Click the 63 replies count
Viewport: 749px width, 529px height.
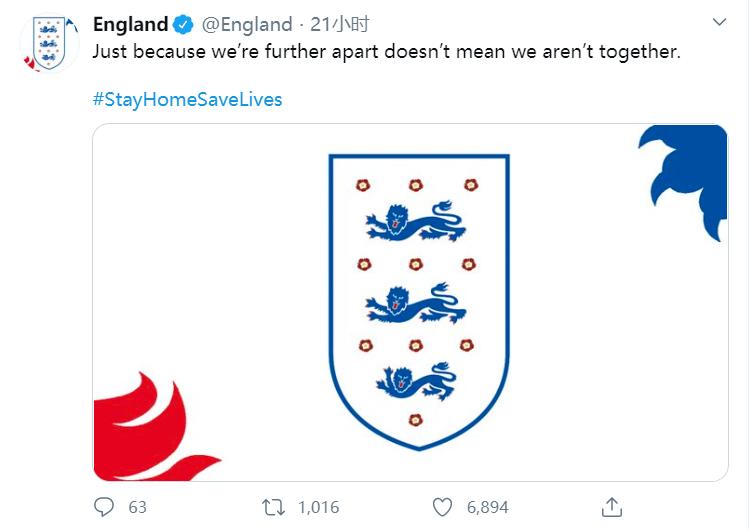pos(137,508)
